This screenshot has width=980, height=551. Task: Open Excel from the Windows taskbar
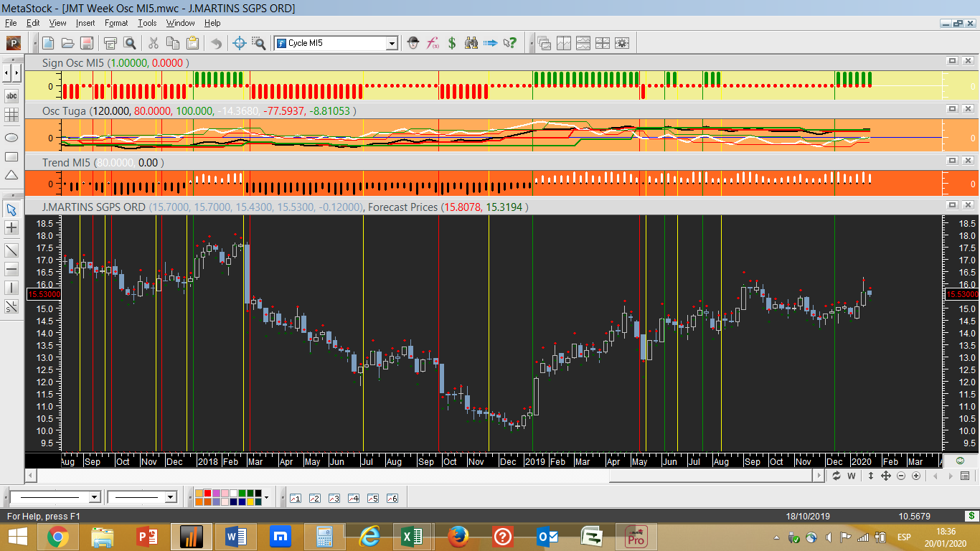[x=412, y=536]
